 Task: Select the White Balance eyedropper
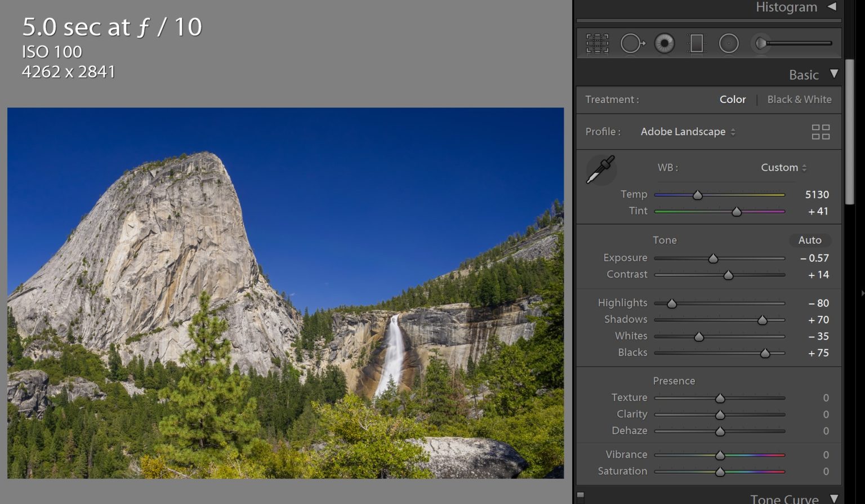click(600, 170)
